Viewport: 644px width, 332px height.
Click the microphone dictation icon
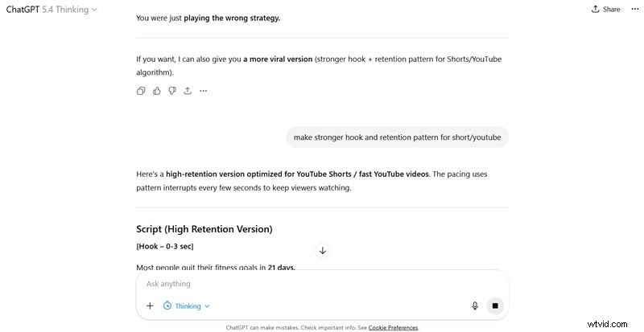click(x=475, y=305)
